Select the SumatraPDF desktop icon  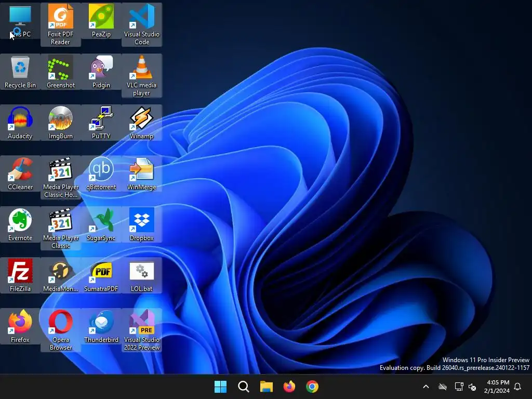click(101, 275)
